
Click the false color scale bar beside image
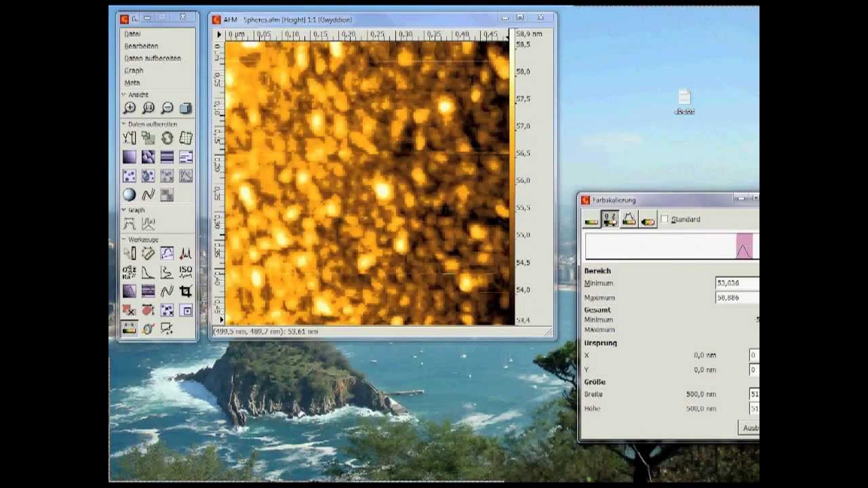point(512,183)
